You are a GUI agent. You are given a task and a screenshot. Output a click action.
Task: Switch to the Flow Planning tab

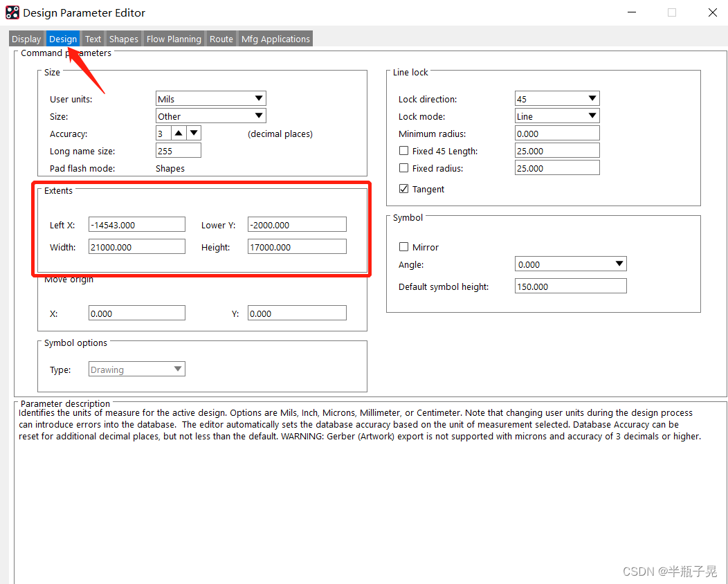[x=174, y=39]
